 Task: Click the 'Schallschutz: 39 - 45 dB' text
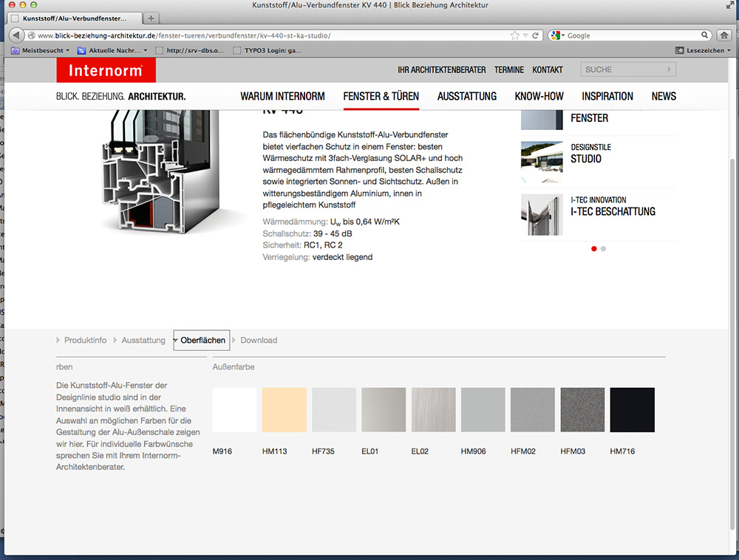pyautogui.click(x=307, y=233)
